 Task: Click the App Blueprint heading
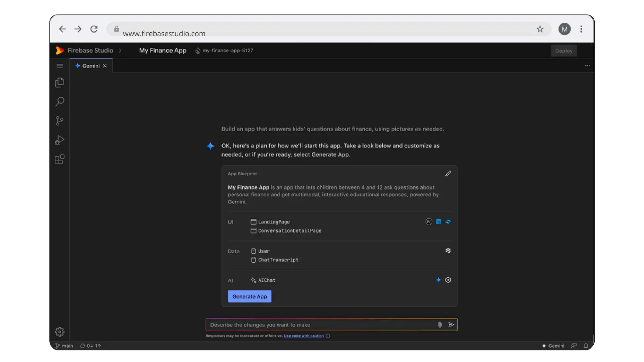click(242, 174)
